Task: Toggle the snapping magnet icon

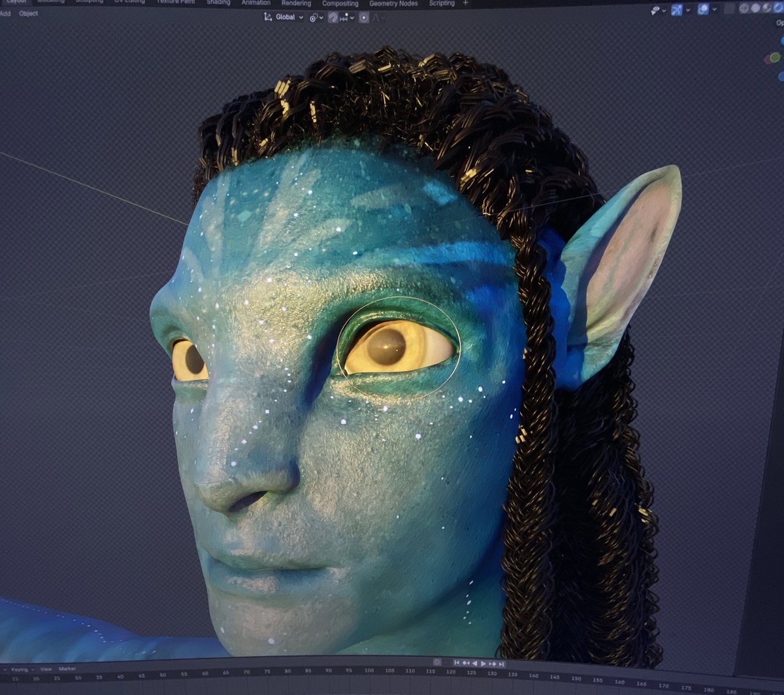Action: pyautogui.click(x=333, y=18)
